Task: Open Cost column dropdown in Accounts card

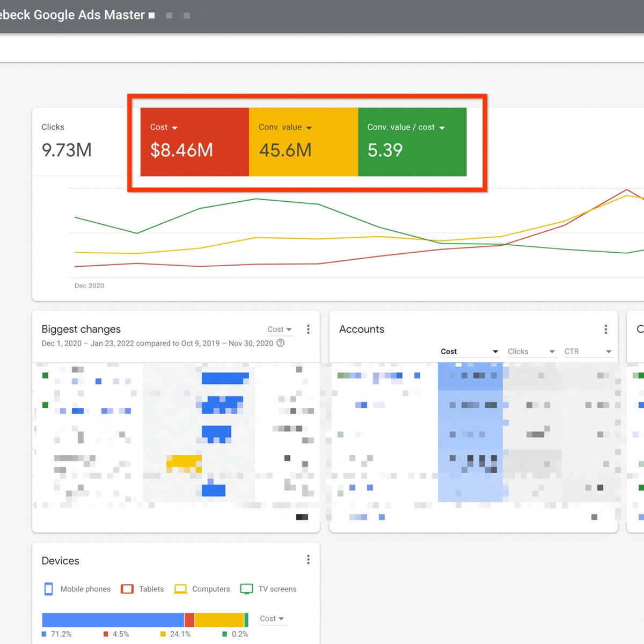Action: (470, 352)
